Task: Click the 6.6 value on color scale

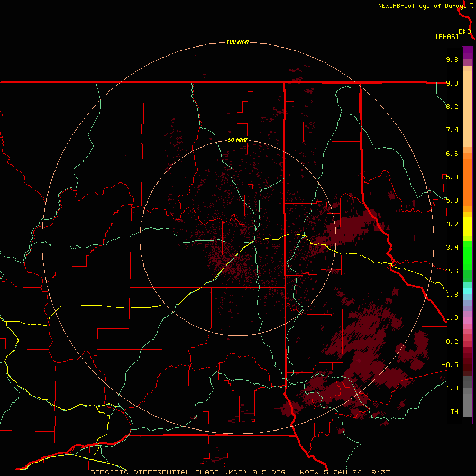Action: [x=452, y=153]
